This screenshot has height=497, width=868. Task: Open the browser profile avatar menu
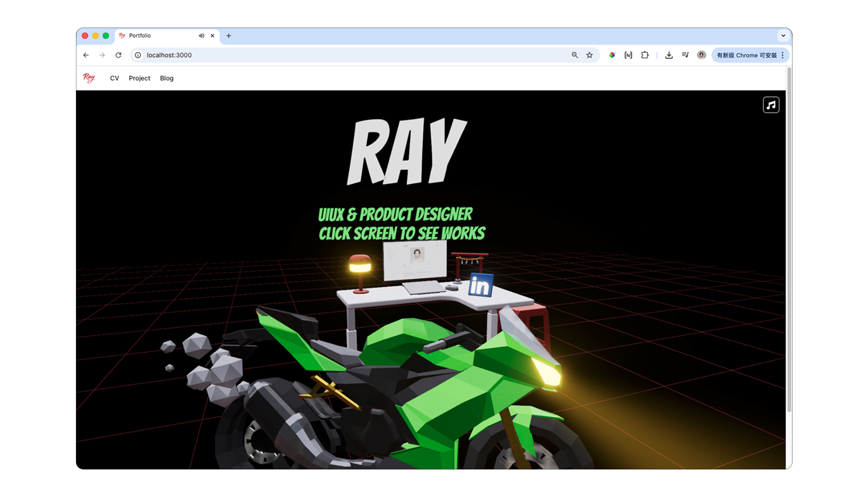click(x=701, y=55)
